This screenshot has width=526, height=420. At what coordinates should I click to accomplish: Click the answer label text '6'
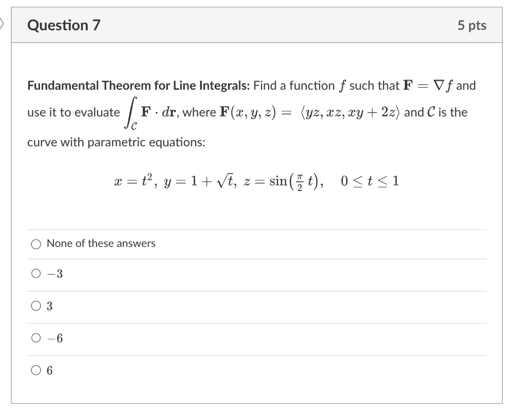(50, 370)
